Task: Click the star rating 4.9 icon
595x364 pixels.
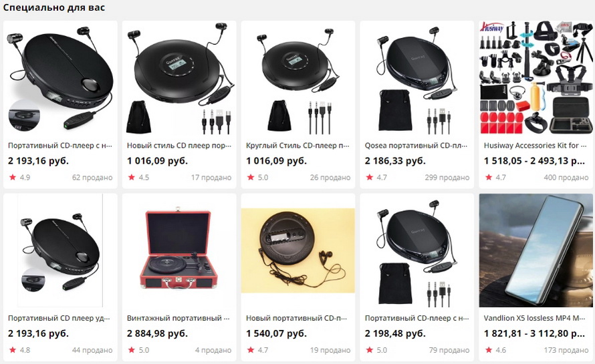Action: [13, 177]
